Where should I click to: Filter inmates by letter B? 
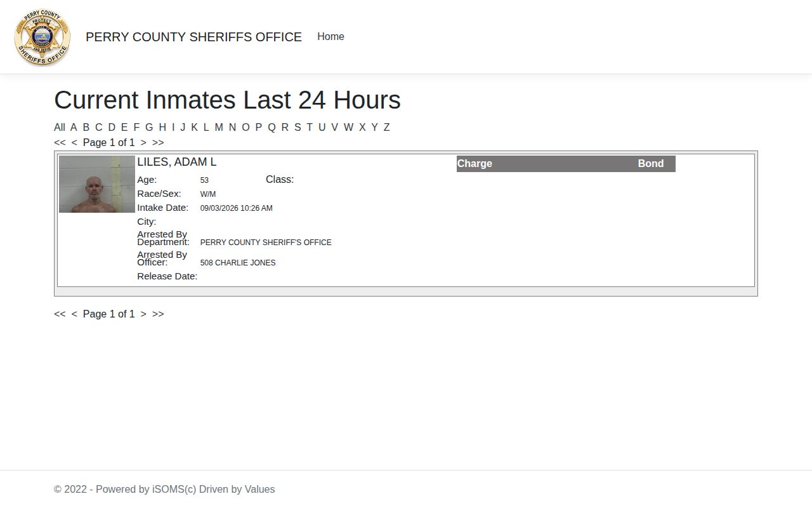coord(86,127)
